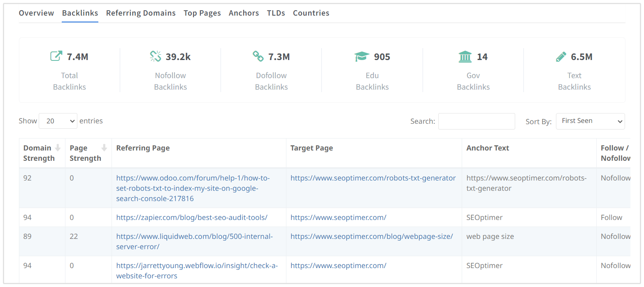Click the Gov Backlinks building icon
644x287 pixels.
pos(465,56)
